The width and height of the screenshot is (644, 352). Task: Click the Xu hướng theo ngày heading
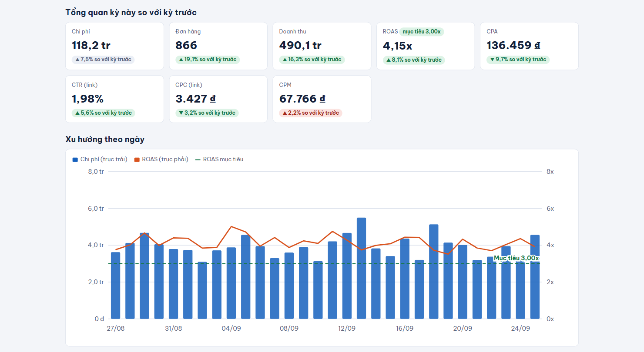pyautogui.click(x=105, y=139)
